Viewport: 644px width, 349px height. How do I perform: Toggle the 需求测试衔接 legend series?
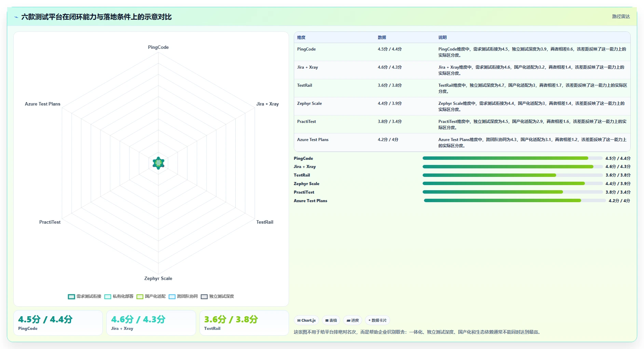pyautogui.click(x=84, y=296)
